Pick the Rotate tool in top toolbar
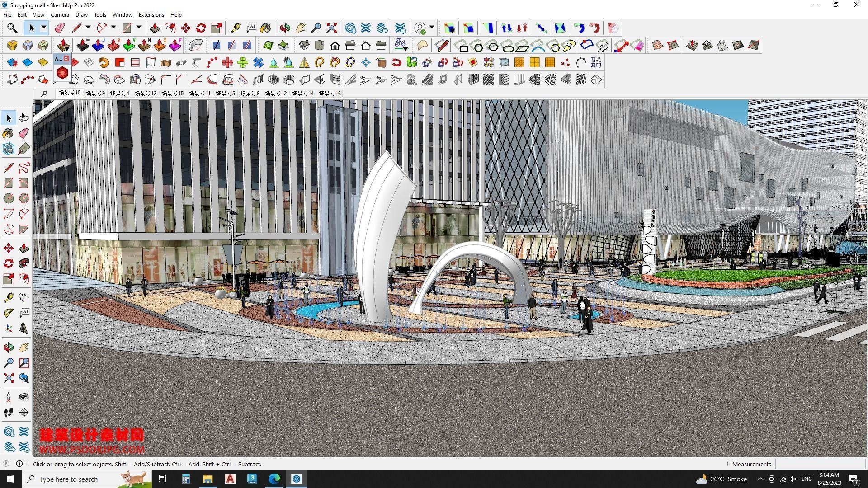868x488 pixels. pos(201,28)
